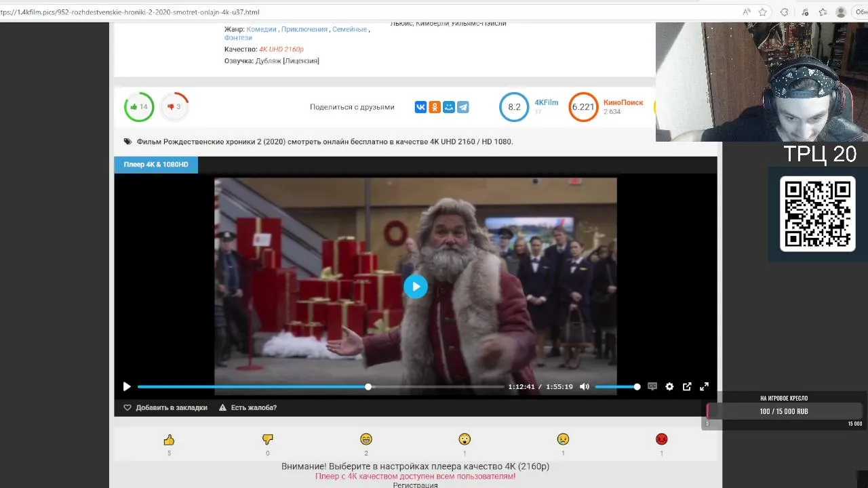Open the browser profile avatar
The image size is (868, 488).
[x=841, y=12]
